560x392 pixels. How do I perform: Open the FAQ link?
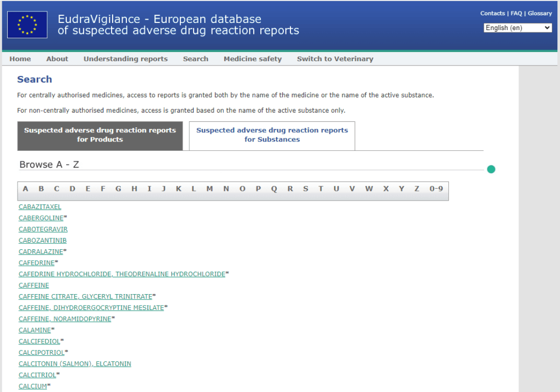[516, 13]
